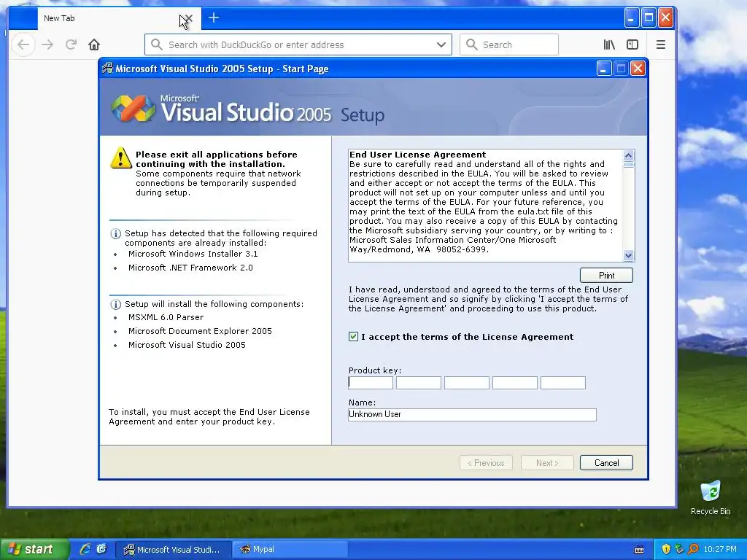Maximize the Mypal browser window
Screen dimensions: 747x560
pyautogui.click(x=649, y=18)
